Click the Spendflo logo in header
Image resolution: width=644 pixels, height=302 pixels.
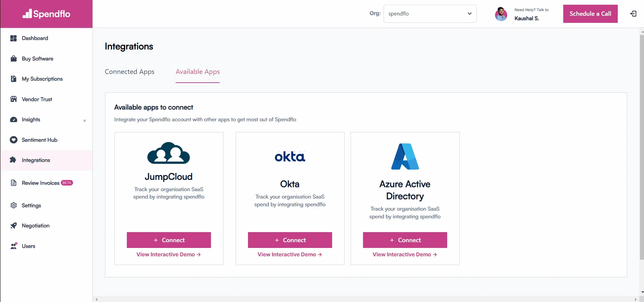pyautogui.click(x=46, y=14)
